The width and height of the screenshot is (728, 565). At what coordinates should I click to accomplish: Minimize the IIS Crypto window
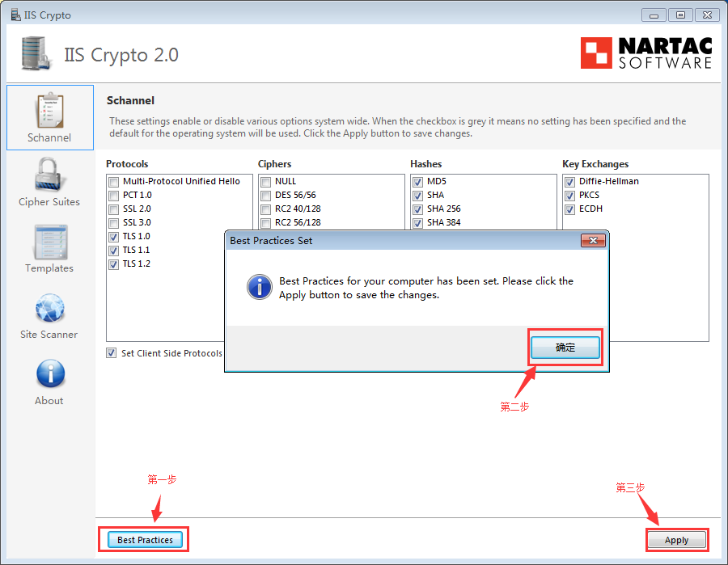[x=654, y=15]
